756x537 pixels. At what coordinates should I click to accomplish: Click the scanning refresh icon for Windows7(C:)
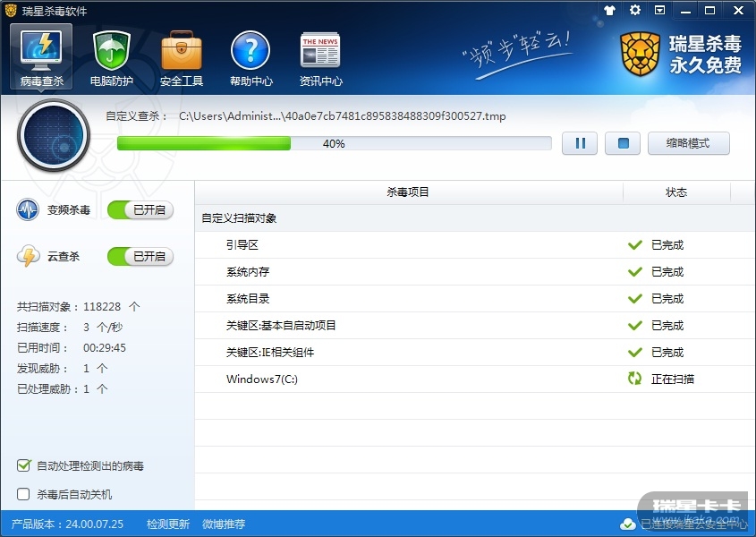(x=634, y=379)
